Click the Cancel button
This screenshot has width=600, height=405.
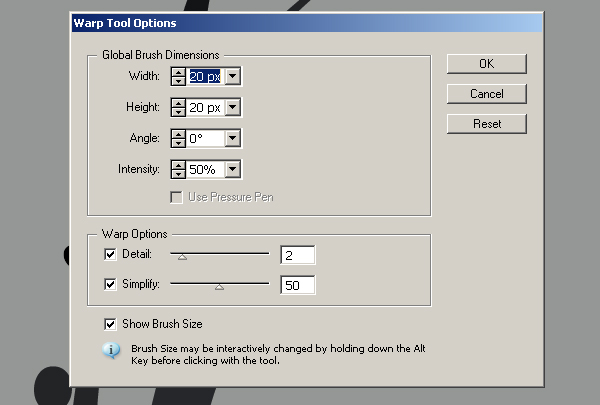487,94
